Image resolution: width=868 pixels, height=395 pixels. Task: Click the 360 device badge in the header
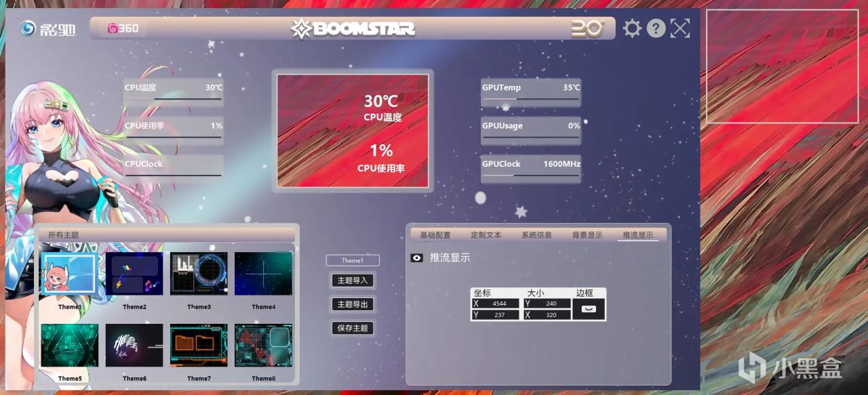[123, 28]
